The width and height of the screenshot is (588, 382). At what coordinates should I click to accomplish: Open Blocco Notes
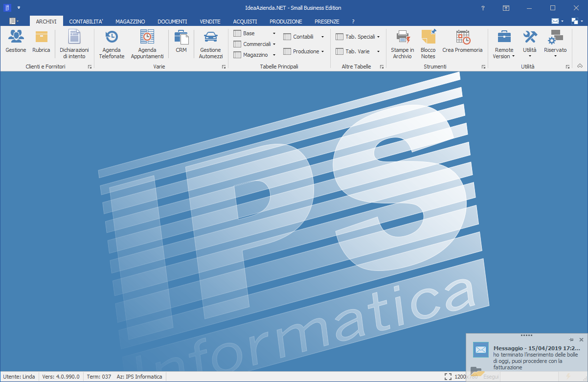428,45
